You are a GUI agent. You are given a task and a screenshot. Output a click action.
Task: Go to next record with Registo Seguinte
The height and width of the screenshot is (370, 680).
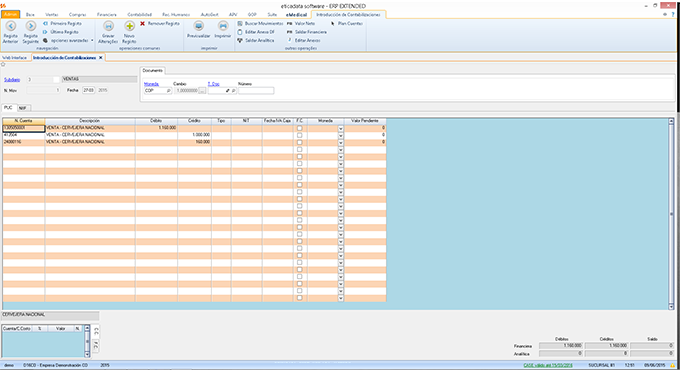[31, 33]
